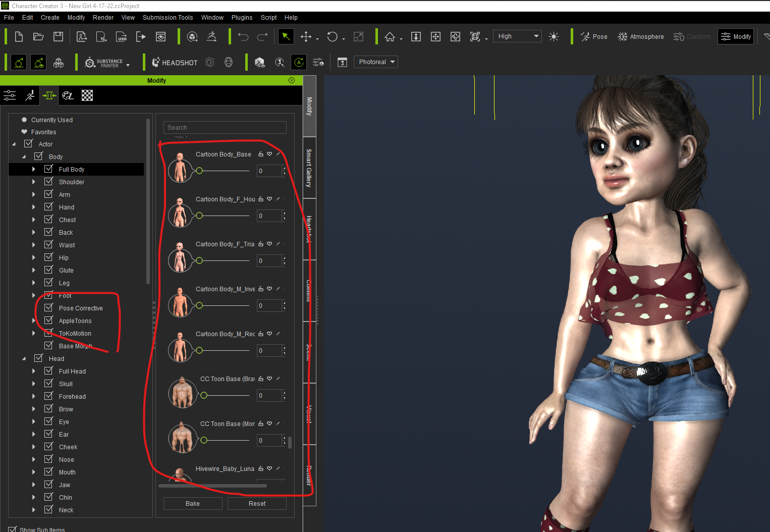
Task: Click the morph Search field
Action: click(225, 128)
